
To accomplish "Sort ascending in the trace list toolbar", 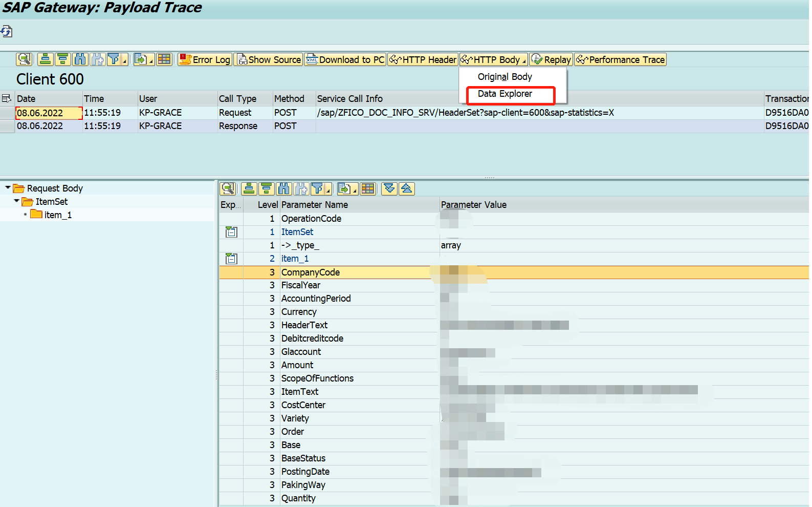I will pyautogui.click(x=46, y=59).
